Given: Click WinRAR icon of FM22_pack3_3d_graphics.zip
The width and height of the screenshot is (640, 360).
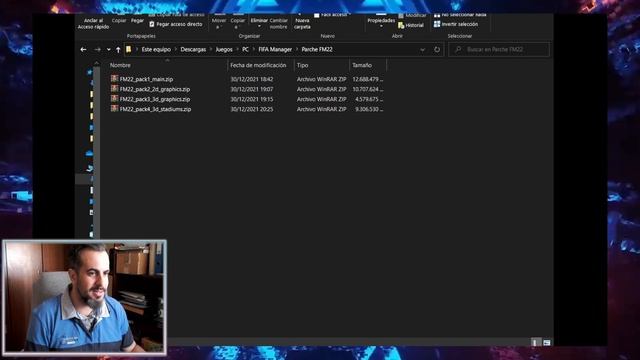Looking at the screenshot, I should pos(114,98).
